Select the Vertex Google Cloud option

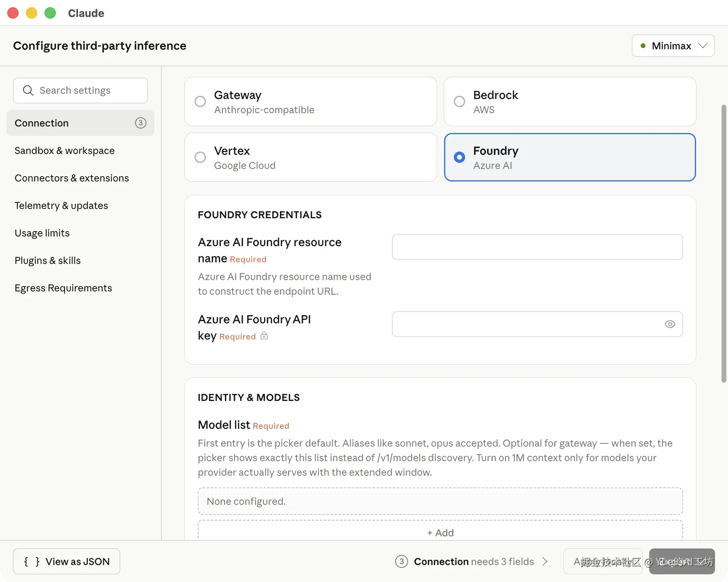pyautogui.click(x=311, y=157)
